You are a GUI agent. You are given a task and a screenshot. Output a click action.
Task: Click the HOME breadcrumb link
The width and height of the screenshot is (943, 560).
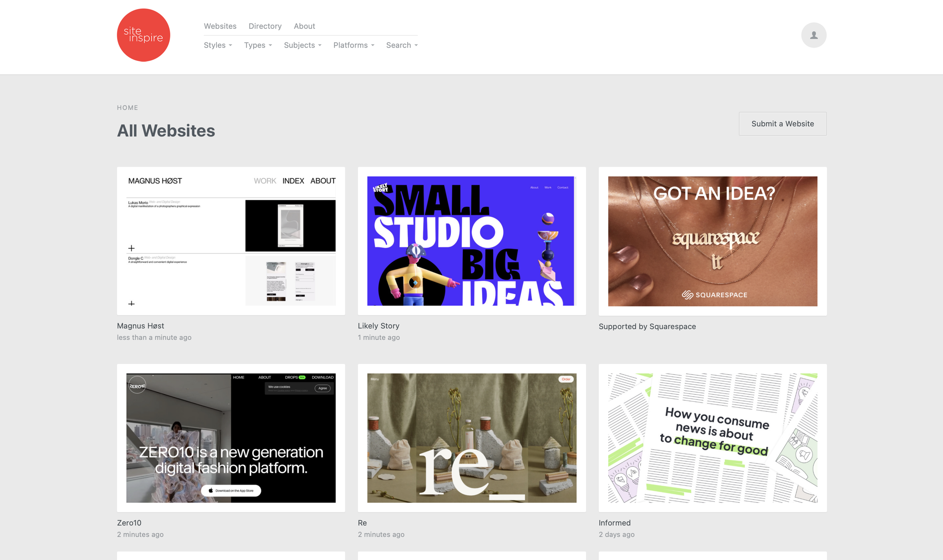pyautogui.click(x=127, y=108)
